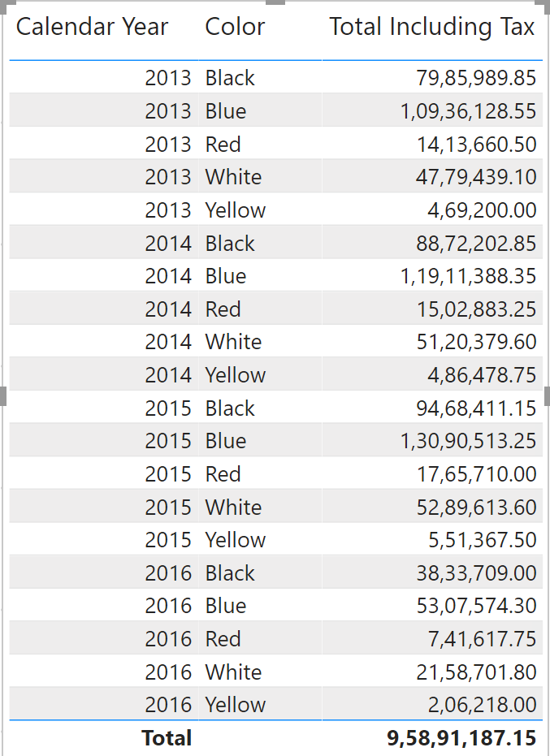The image size is (550, 756).
Task: Select the 14,13,660.50 value cell
Action: [x=476, y=145]
